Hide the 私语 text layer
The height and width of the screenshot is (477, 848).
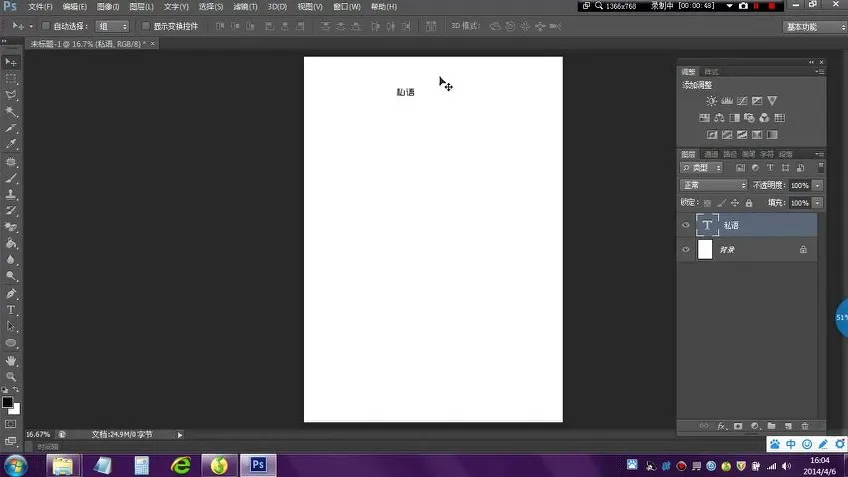[x=686, y=226]
